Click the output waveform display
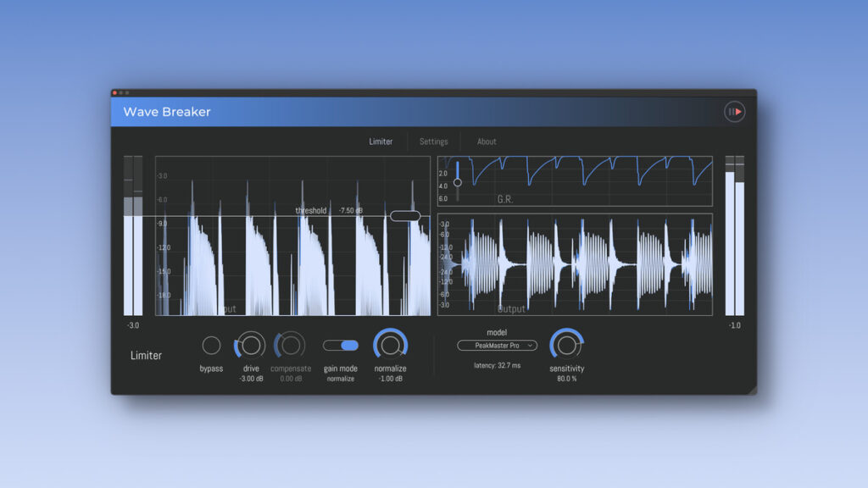The height and width of the screenshot is (488, 868). tap(576, 263)
